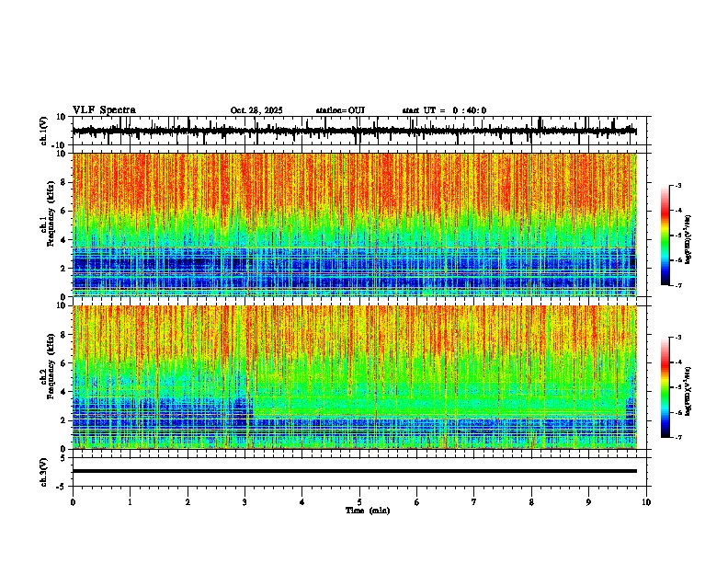Click time axis tick label "7"
Image resolution: width=728 pixels, height=563 pixels.
(474, 502)
